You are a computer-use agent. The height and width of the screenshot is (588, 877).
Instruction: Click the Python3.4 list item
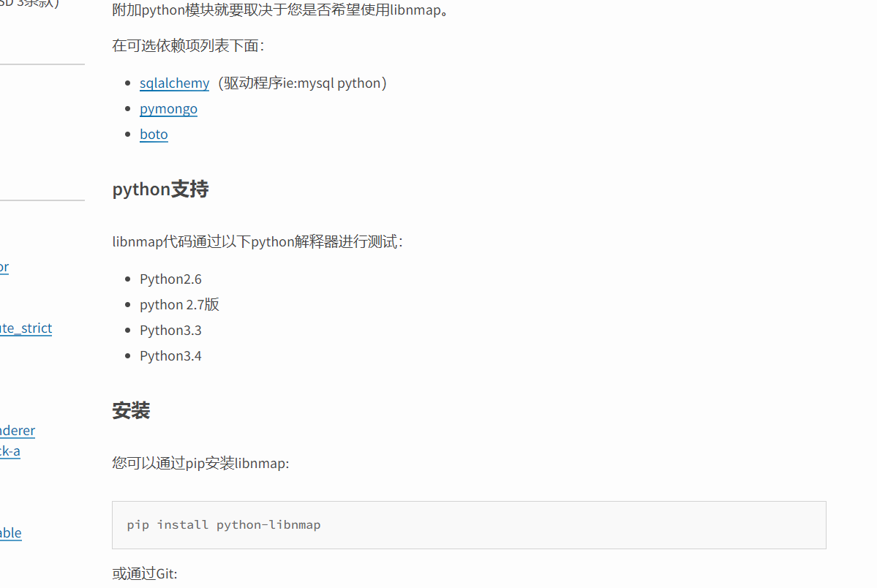click(x=170, y=356)
